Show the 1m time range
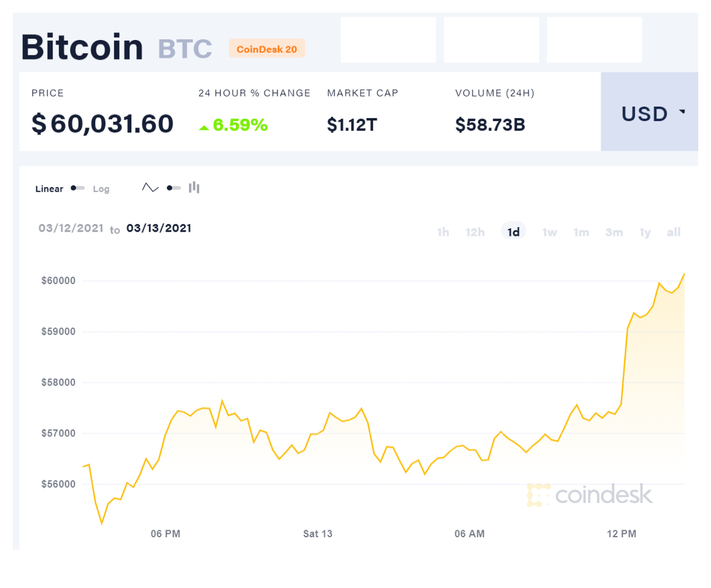Viewport: 711px width, 588px height. 582,232
